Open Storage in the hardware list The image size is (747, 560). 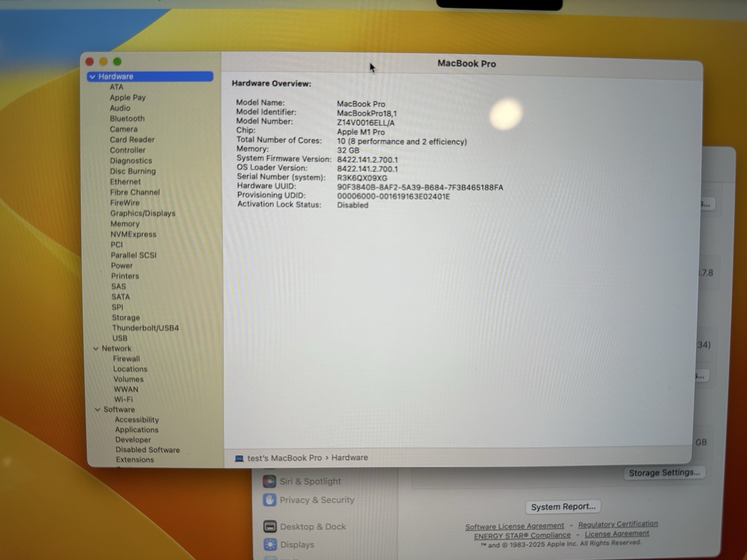coord(126,317)
